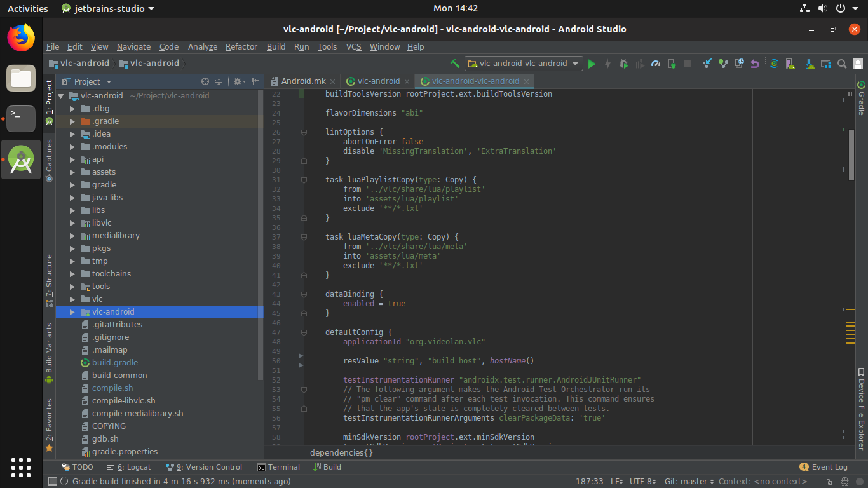Run the app with green play icon
This screenshot has height=488, width=868.
592,64
